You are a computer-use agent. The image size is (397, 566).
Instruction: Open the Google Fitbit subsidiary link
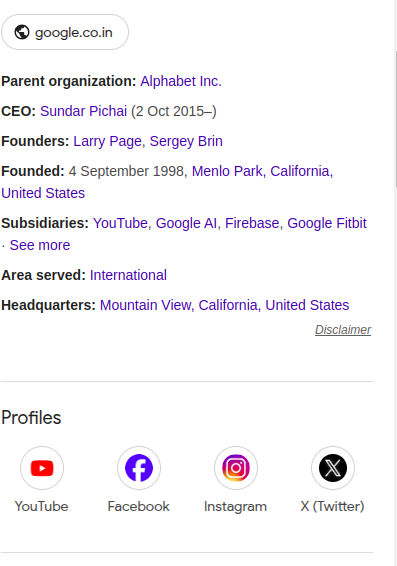pos(327,223)
